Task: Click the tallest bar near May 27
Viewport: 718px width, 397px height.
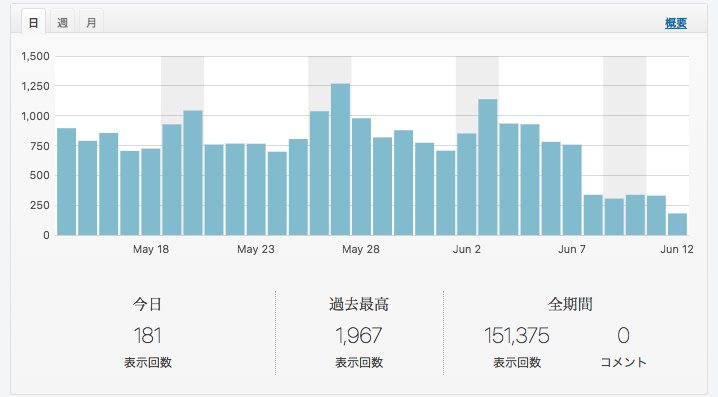Action: pos(340,159)
